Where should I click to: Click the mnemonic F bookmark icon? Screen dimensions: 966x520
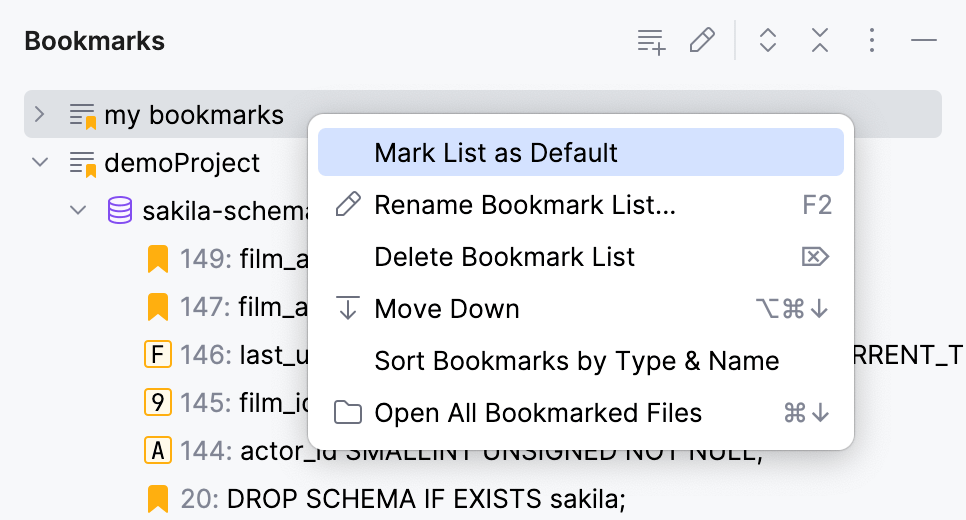pyautogui.click(x=157, y=355)
